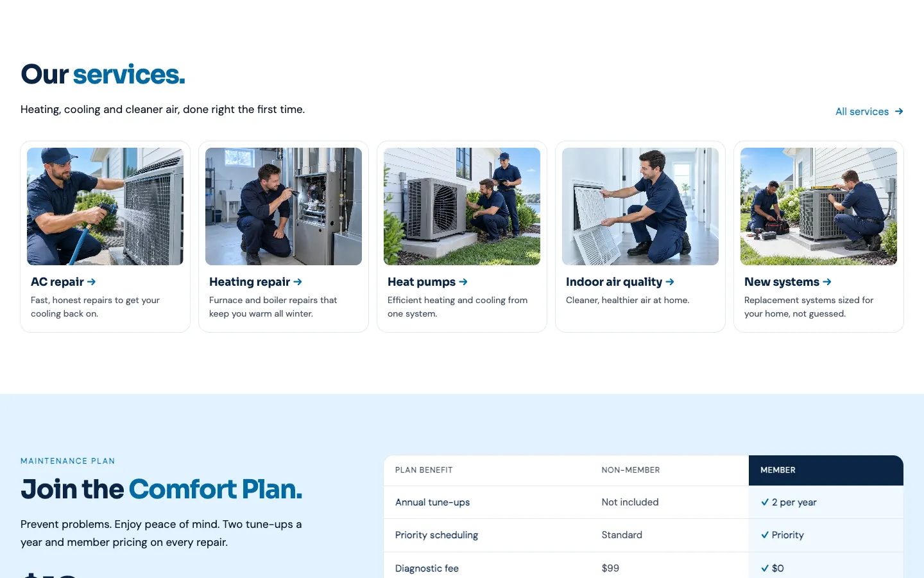Click the arrow icon next to Heating repair

298,282
